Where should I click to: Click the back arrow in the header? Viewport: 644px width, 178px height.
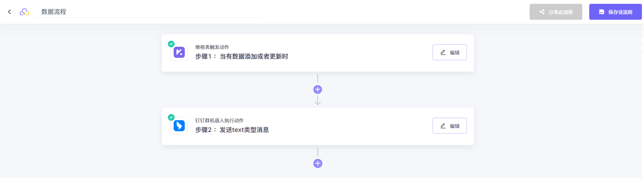(x=9, y=12)
